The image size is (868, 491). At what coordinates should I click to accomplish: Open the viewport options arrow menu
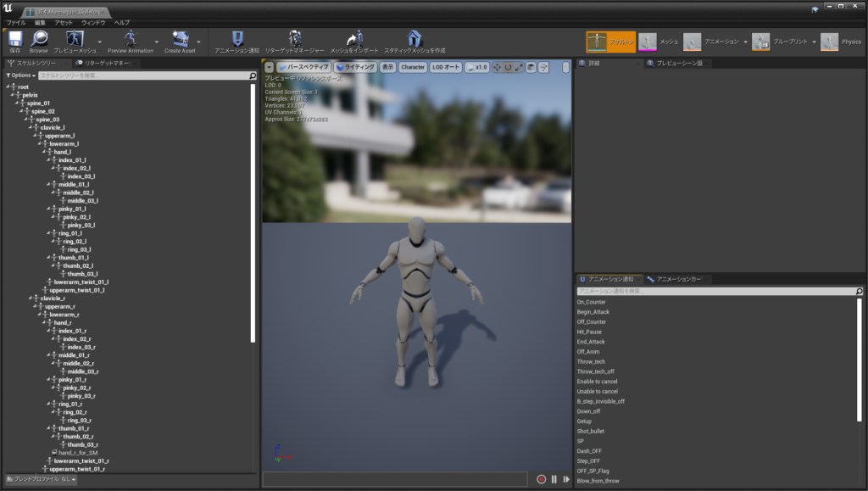[x=269, y=67]
